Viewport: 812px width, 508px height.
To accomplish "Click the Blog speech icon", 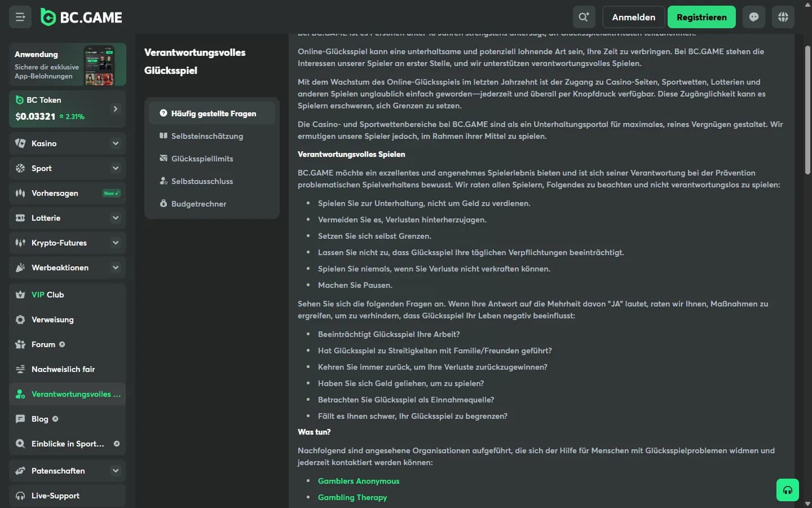I will [x=20, y=419].
